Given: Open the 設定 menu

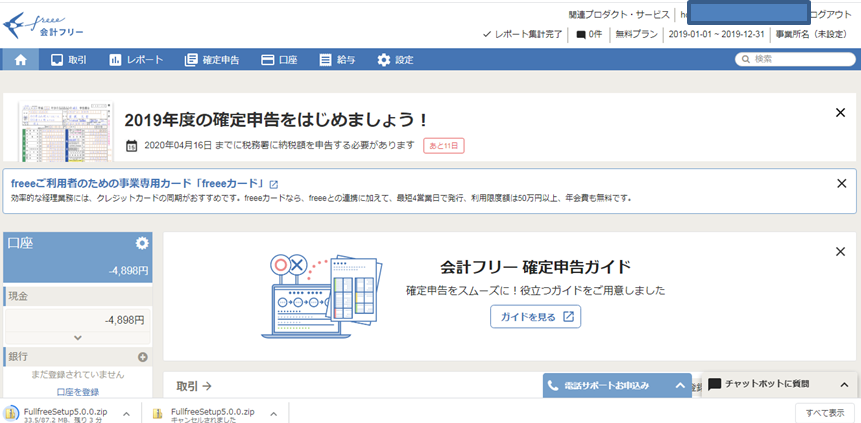Looking at the screenshot, I should point(395,60).
